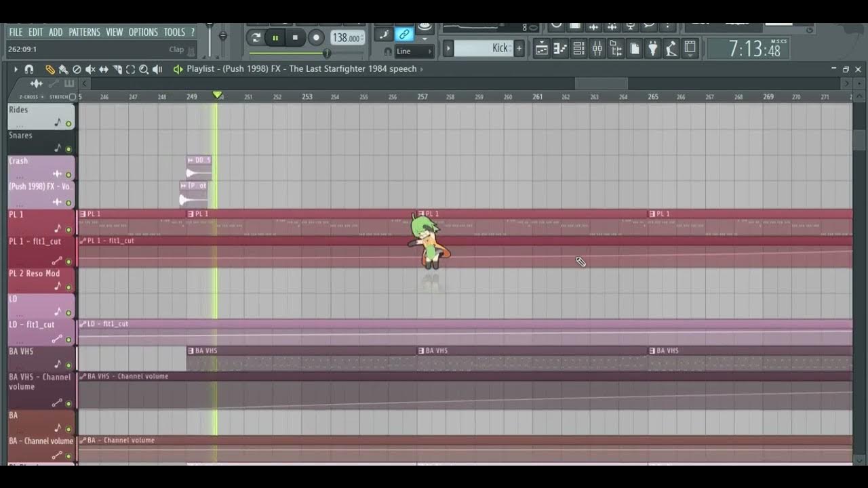Click the scroll right arrow above timeline
The image size is (868, 488).
[846, 83]
